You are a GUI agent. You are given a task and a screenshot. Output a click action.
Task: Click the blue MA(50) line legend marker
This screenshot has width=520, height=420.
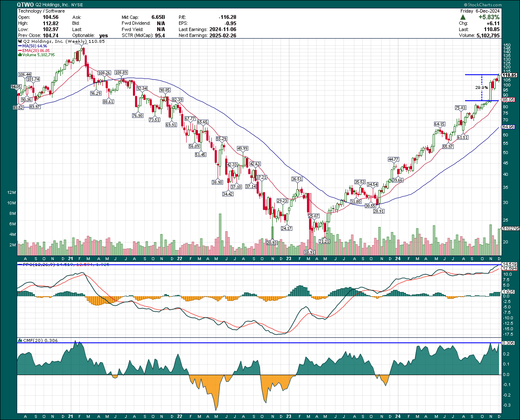pyautogui.click(x=19, y=45)
